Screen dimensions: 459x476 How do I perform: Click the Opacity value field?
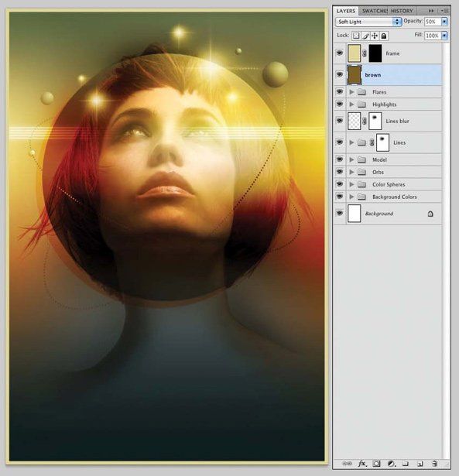coord(433,22)
